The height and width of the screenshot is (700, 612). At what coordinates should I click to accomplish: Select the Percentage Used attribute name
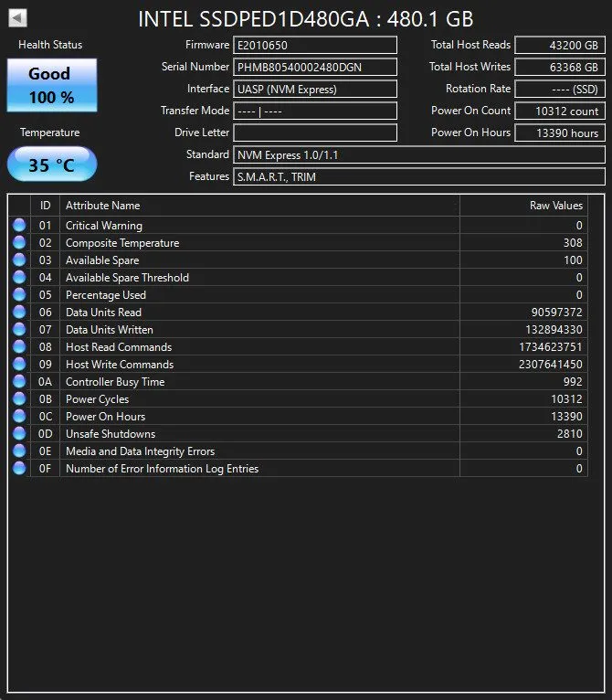click(106, 295)
